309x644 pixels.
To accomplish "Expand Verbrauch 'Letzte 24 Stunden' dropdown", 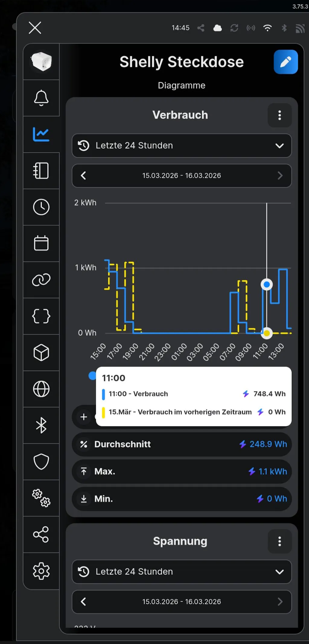I will [x=182, y=146].
